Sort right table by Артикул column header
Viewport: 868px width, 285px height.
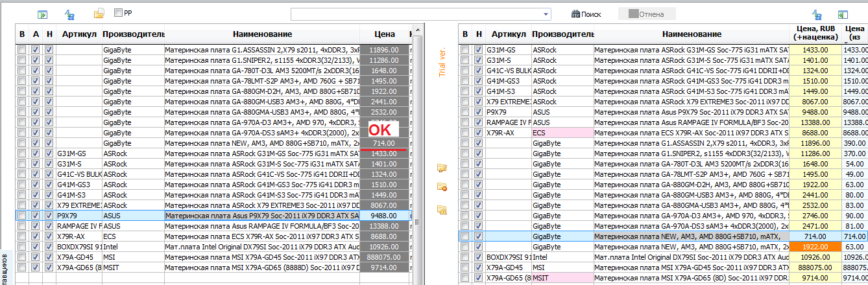click(508, 34)
